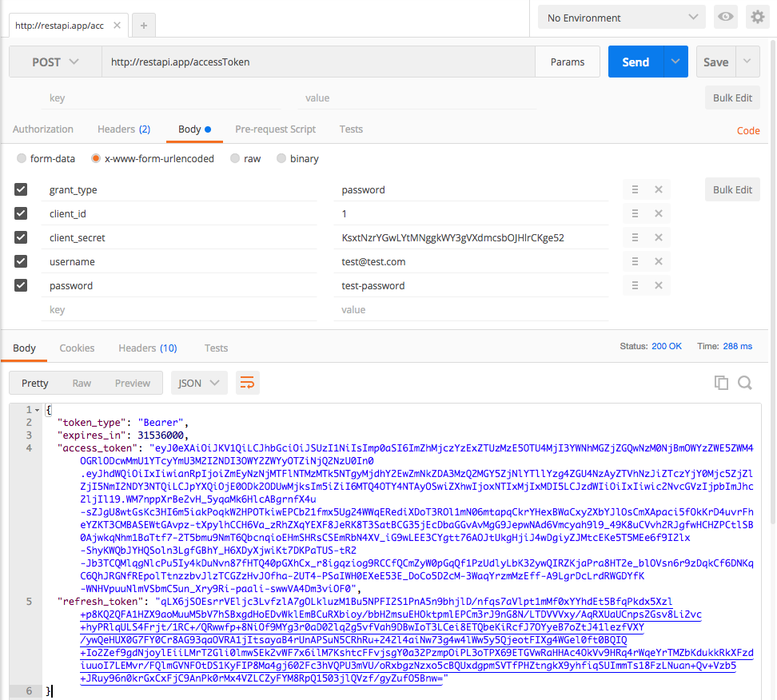
Task: Open the manage environments gear icon
Action: point(756,18)
